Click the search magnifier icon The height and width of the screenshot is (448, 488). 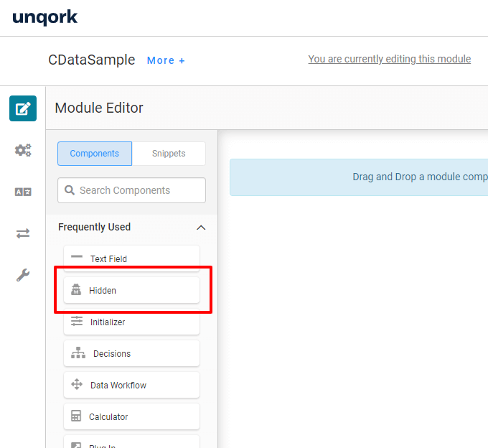70,190
